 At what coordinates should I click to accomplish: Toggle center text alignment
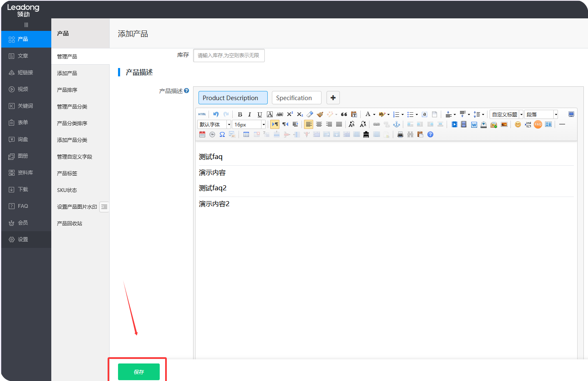[x=319, y=124]
